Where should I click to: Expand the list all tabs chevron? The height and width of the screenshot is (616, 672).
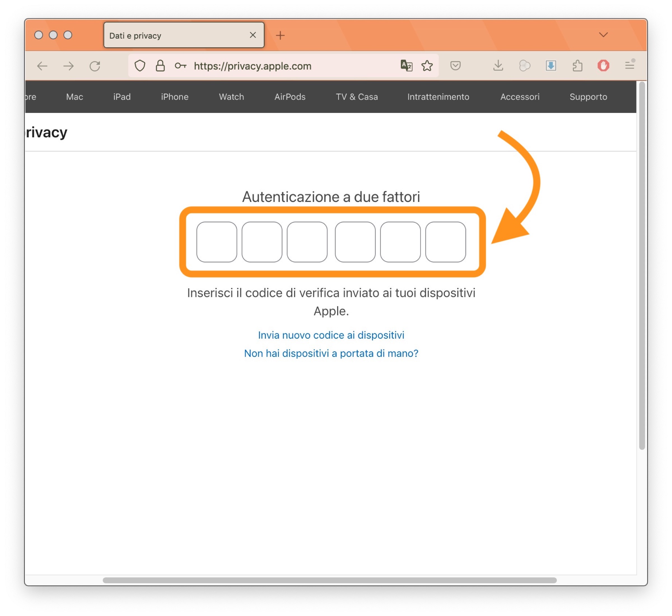tap(603, 35)
